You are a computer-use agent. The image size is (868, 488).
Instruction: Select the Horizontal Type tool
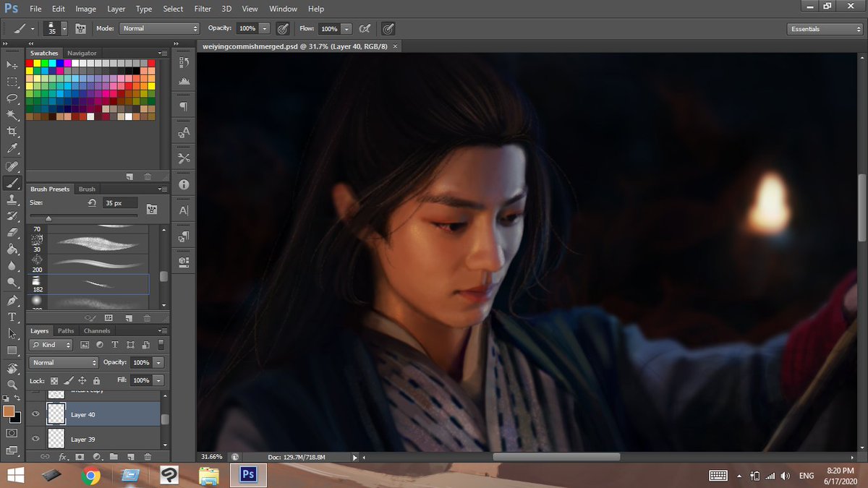(12, 317)
